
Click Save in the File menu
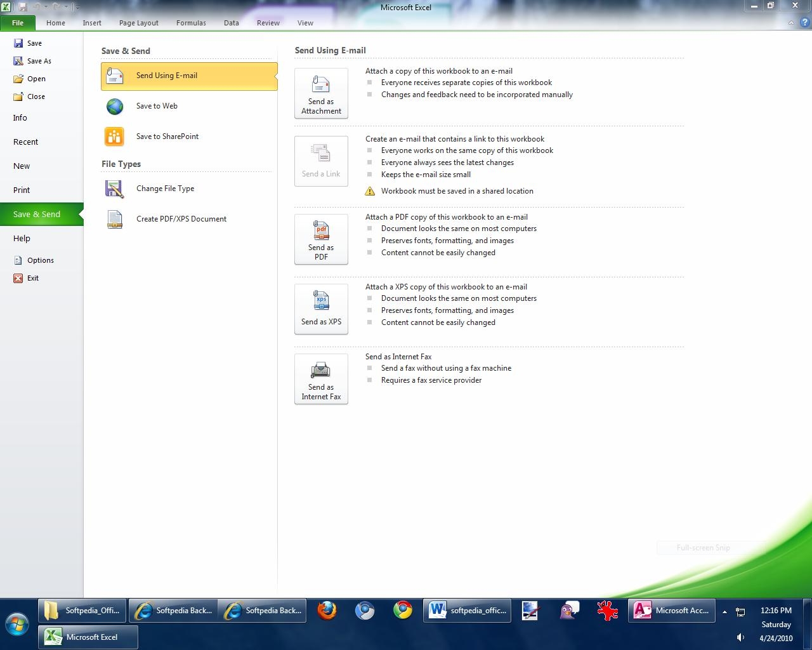34,43
